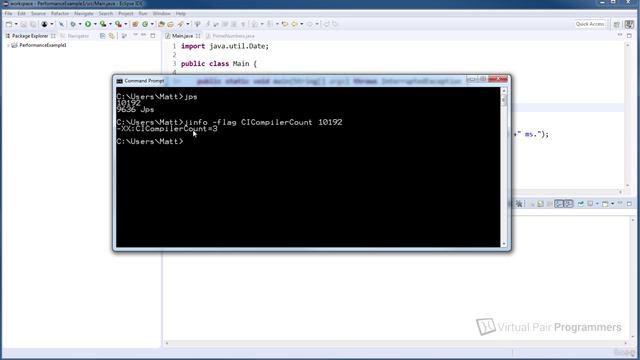Click Collapse All in Package Explorer
640x360 pixels.
102,36
